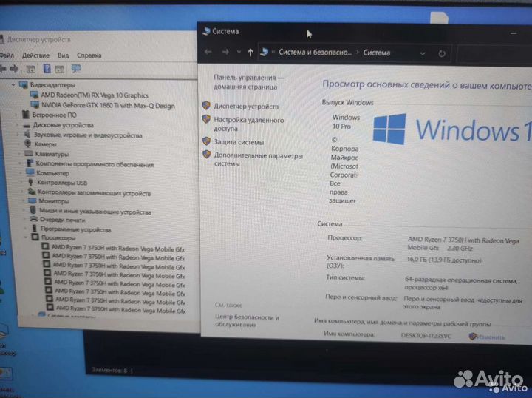Open the Диспетчер устройств link

tap(246, 107)
